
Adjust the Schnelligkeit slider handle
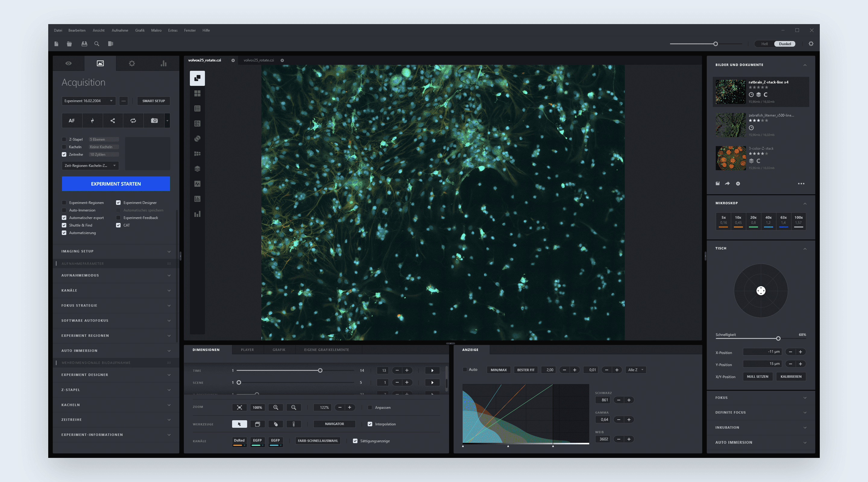tap(778, 339)
